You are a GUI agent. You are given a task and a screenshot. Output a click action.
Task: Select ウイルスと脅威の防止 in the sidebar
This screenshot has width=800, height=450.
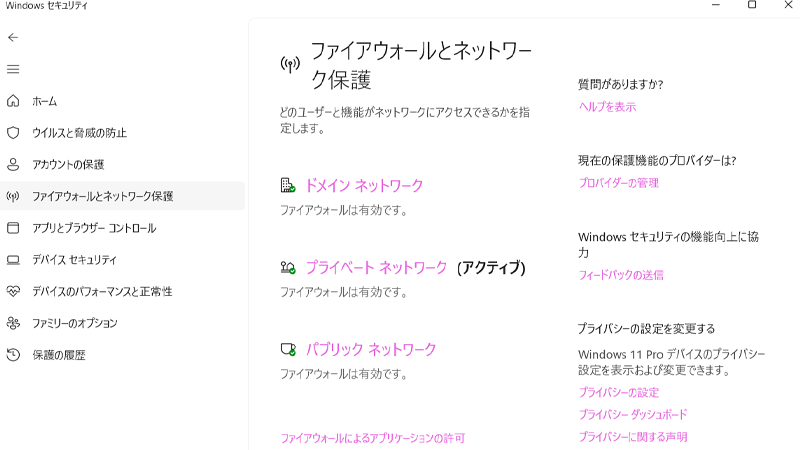pos(122,133)
